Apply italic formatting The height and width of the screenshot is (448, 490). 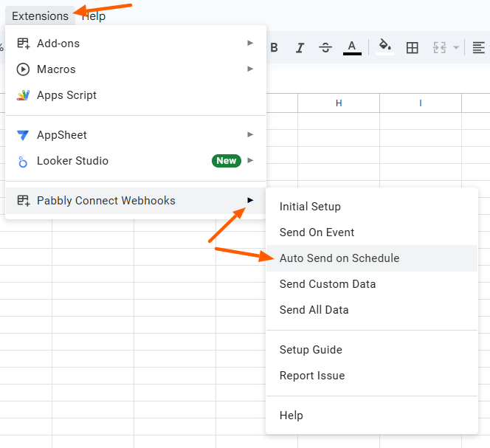coord(300,47)
